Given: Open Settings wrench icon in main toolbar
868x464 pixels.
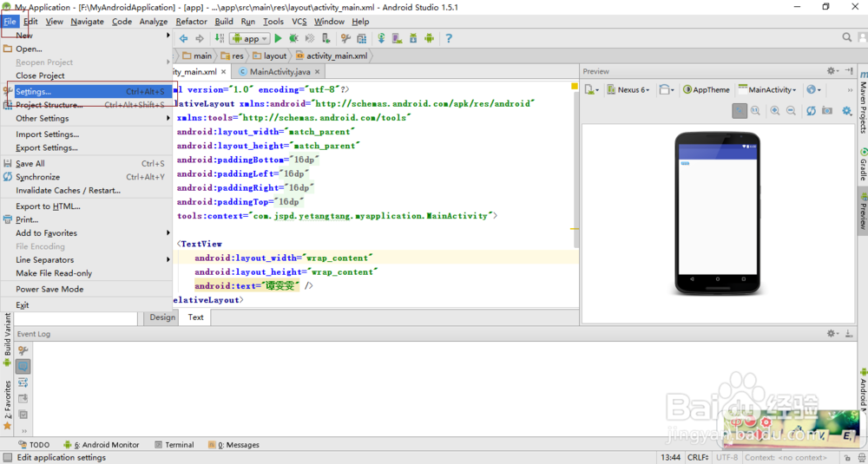Looking at the screenshot, I should click(x=345, y=39).
